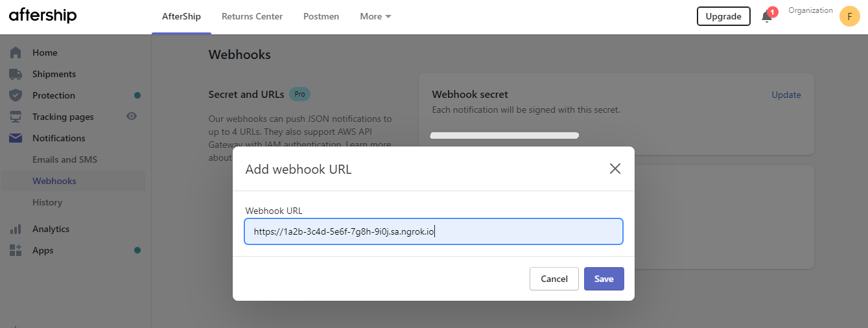Click Secret and URLs heading
This screenshot has height=328, width=868.
tap(246, 94)
